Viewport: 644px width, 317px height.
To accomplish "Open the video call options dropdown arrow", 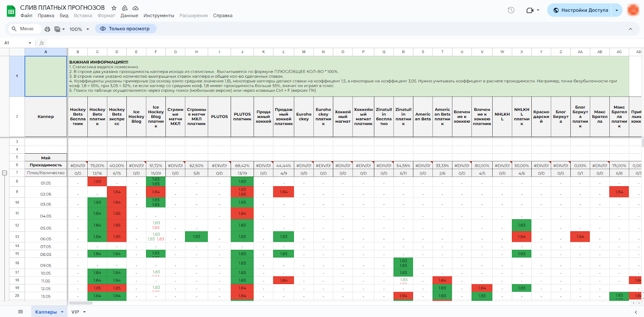I will (538, 10).
